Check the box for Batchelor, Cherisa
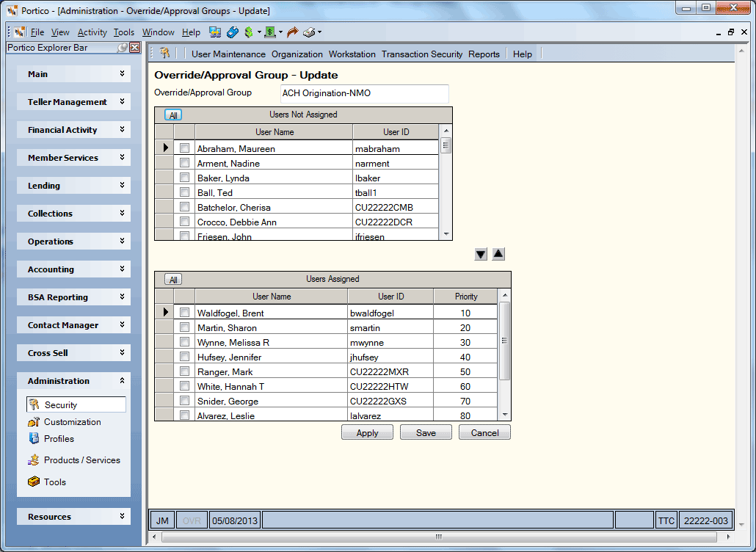Image resolution: width=756 pixels, height=552 pixels. (x=184, y=207)
